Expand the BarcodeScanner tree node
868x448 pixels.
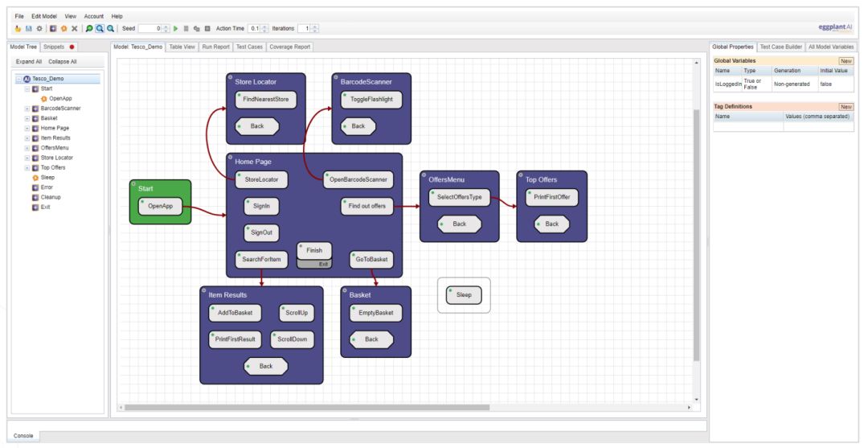coord(27,109)
